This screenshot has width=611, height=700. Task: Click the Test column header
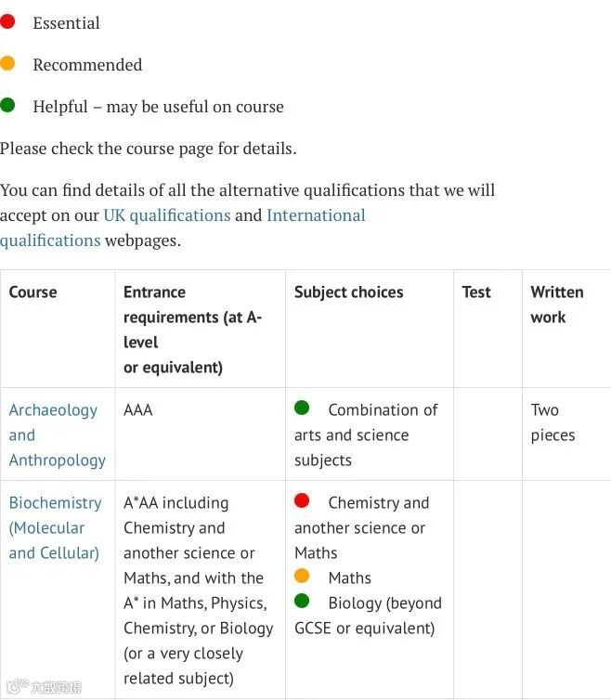point(476,292)
